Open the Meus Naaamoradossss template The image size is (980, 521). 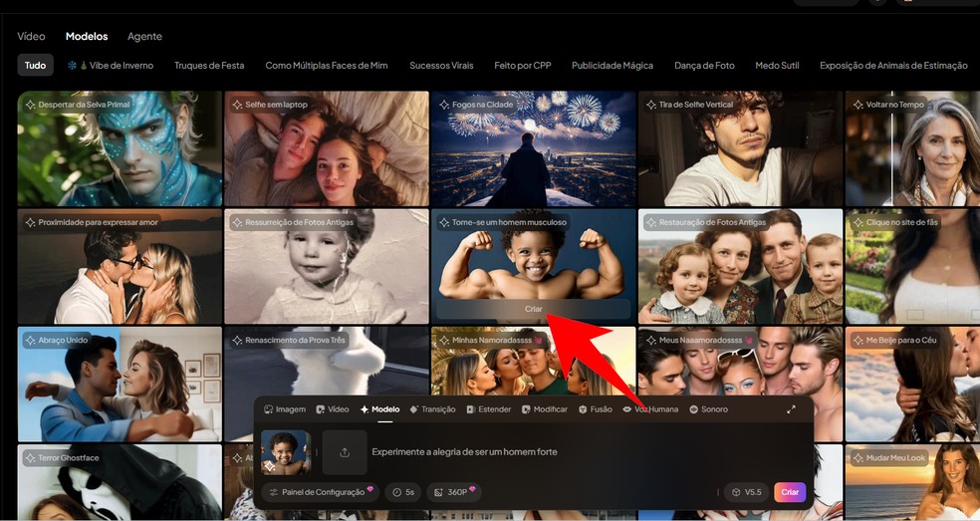(x=741, y=361)
